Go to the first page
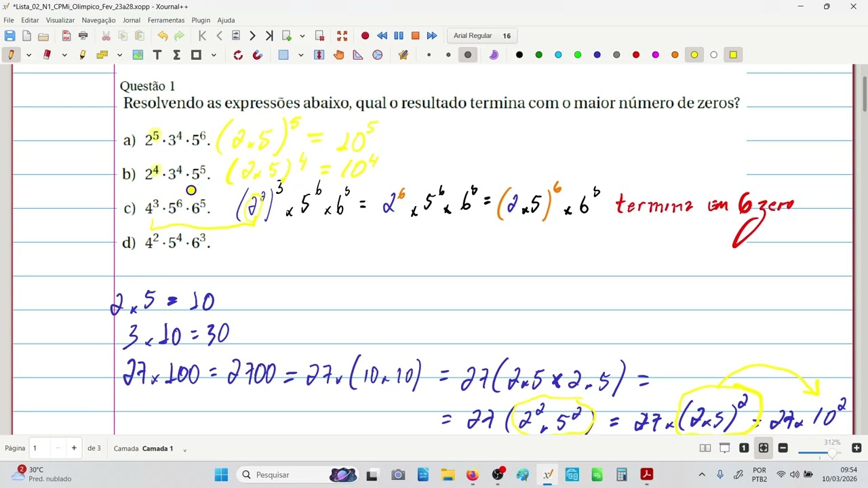This screenshot has height=488, width=868. tap(202, 36)
